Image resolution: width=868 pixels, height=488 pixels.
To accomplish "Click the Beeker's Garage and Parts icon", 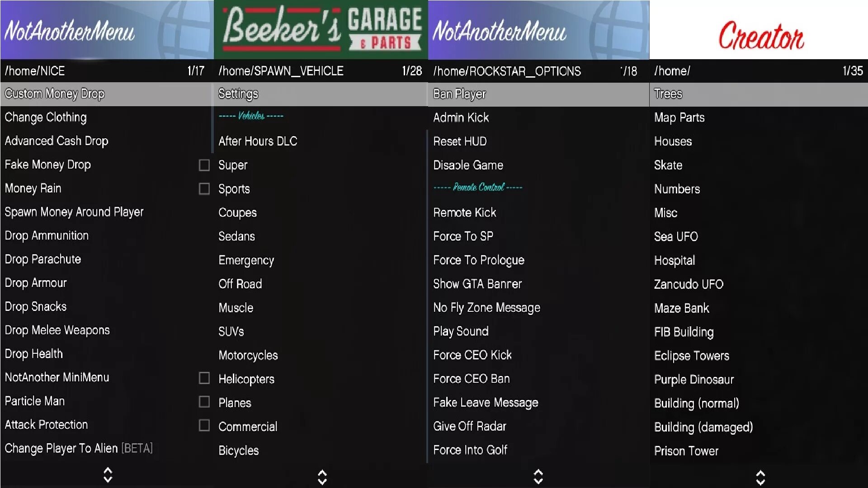I will pyautogui.click(x=322, y=28).
